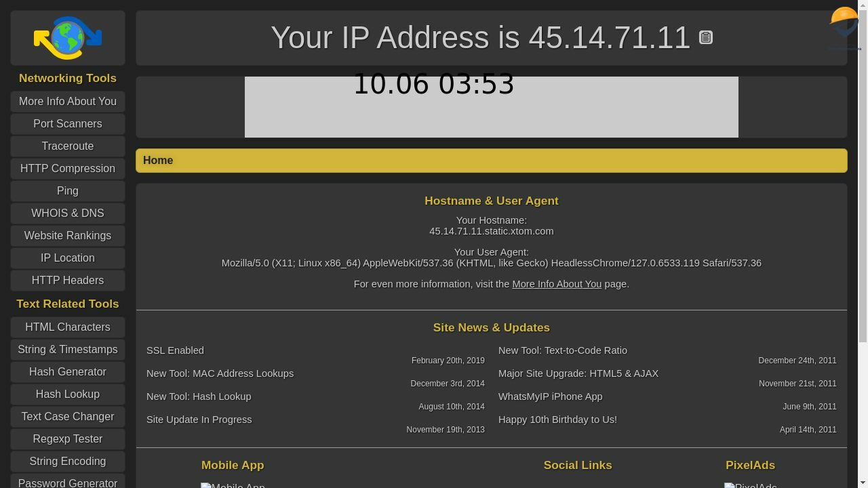Open IP Location from the sidebar
The height and width of the screenshot is (488, 868).
(68, 258)
